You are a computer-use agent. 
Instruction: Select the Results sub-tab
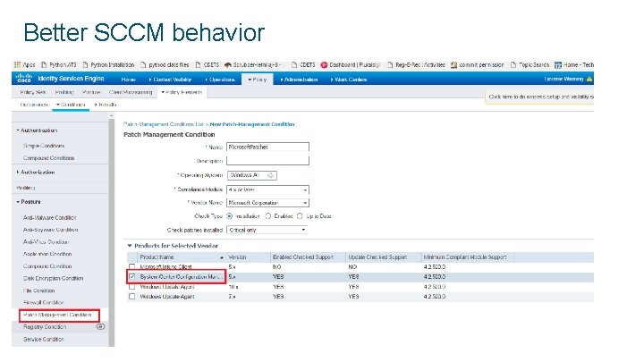(106, 105)
